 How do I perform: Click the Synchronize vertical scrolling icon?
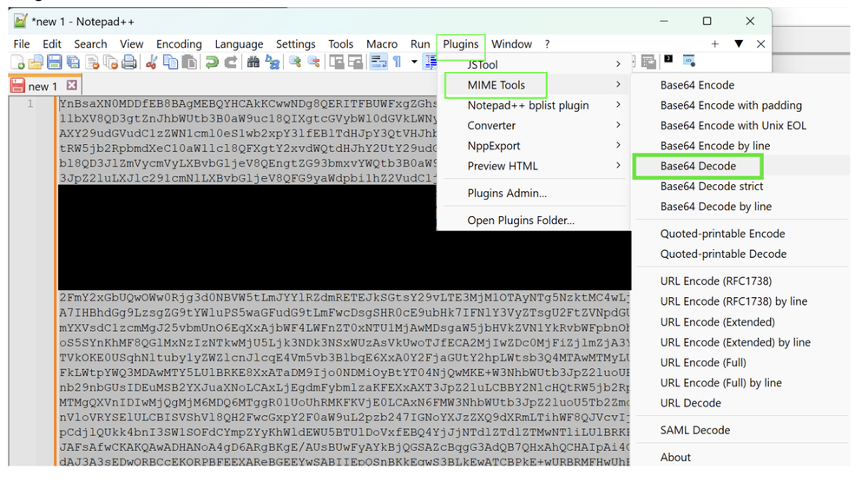[x=336, y=62]
